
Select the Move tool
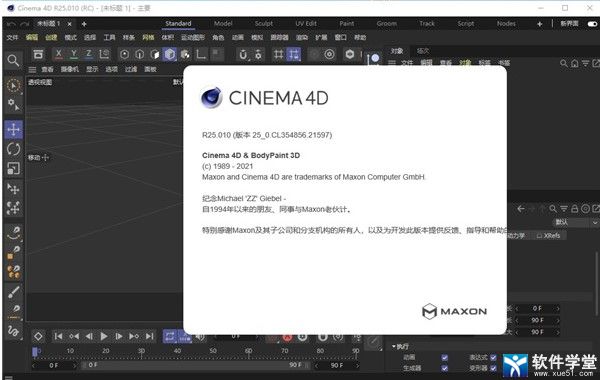click(x=14, y=129)
